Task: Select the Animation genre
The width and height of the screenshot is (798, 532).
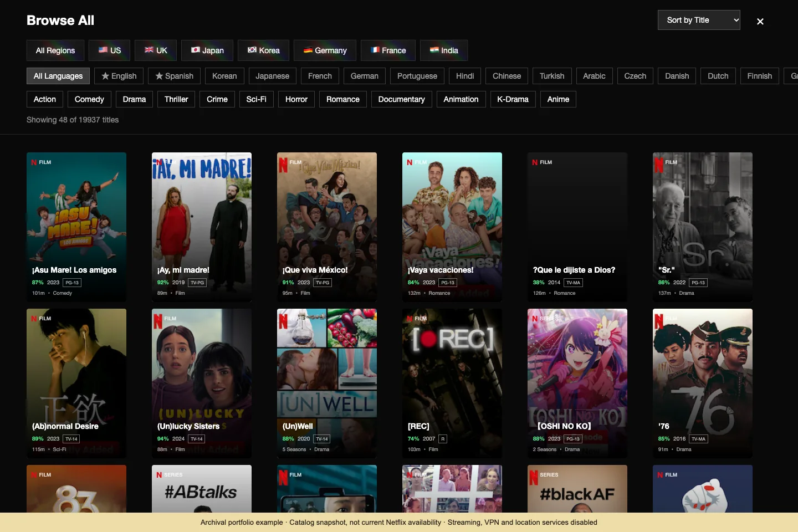Action: point(461,99)
